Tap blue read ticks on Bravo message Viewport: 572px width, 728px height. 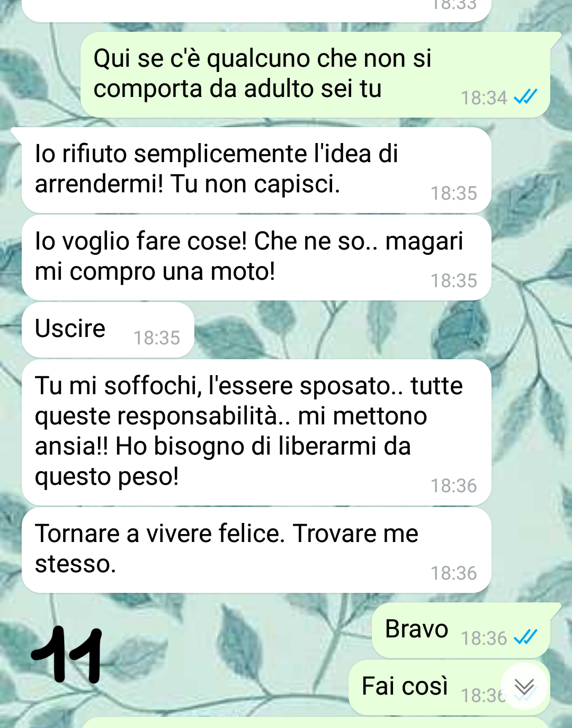525,637
